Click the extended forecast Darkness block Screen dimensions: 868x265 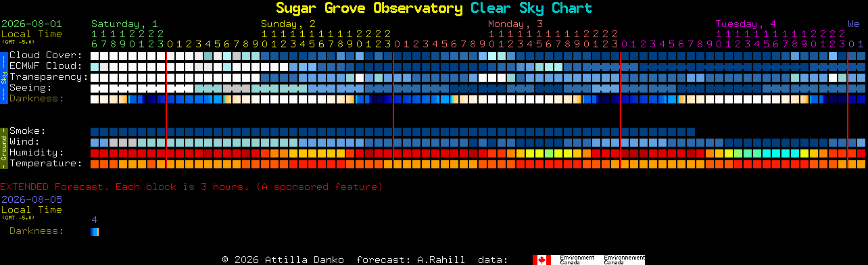pos(95,232)
